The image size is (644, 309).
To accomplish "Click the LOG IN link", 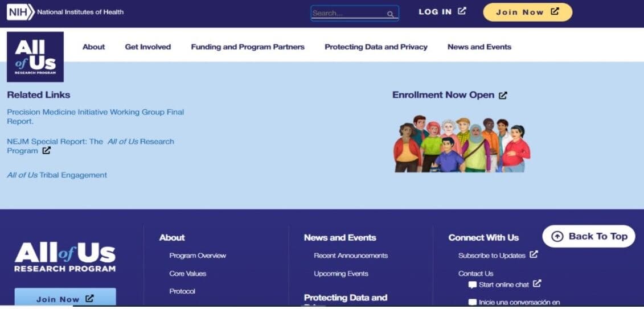I will pyautogui.click(x=442, y=12).
